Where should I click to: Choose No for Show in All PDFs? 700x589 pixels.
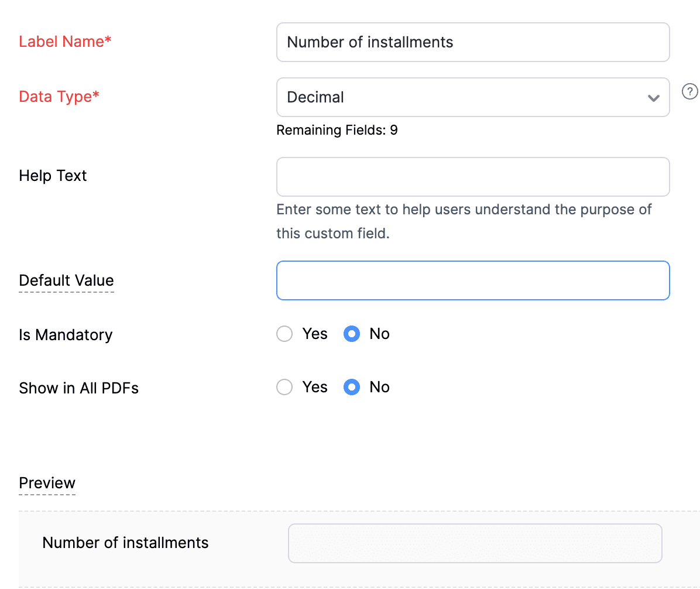tap(351, 386)
